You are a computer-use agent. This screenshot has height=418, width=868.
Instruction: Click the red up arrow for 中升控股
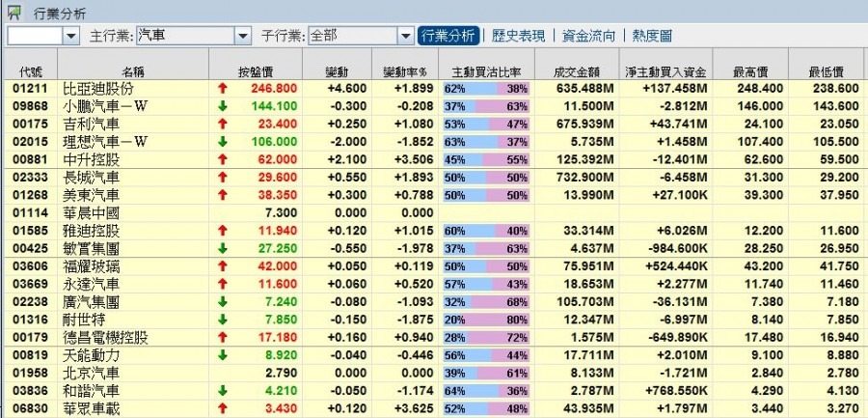click(222, 158)
